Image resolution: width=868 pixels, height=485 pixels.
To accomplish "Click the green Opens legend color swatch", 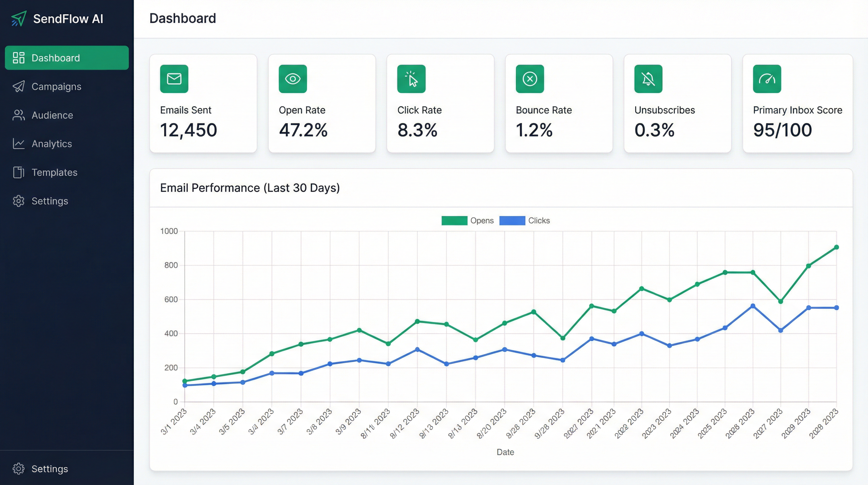I will 454,221.
